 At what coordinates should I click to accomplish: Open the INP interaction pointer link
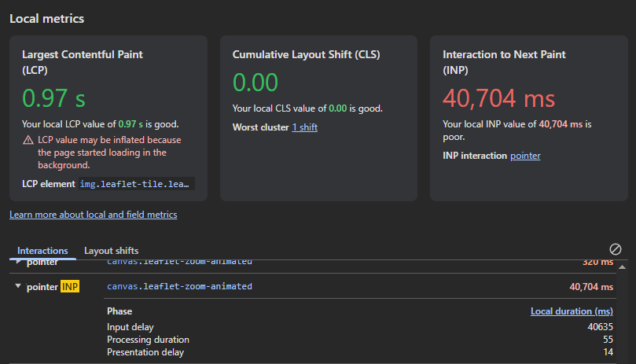tap(525, 156)
